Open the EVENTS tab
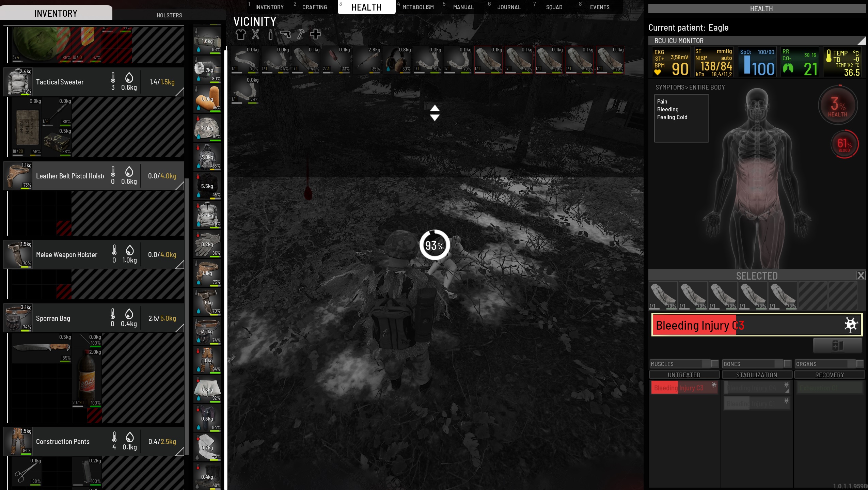This screenshot has height=490, width=868. click(600, 7)
